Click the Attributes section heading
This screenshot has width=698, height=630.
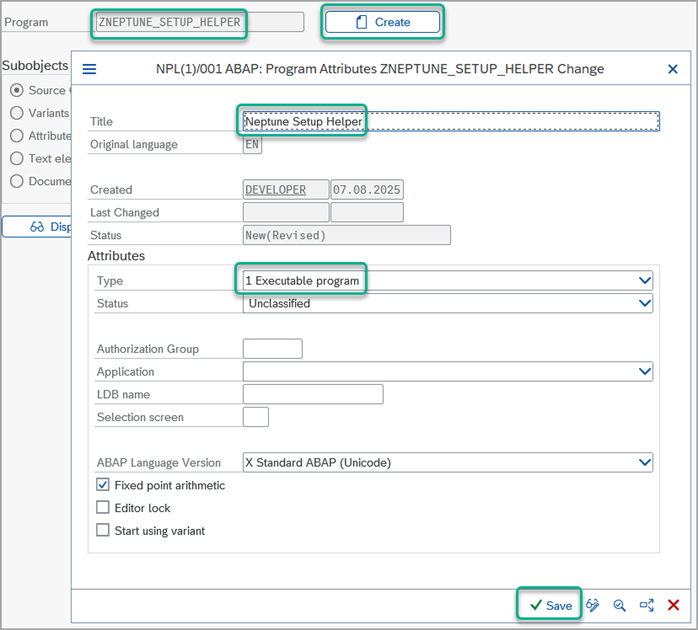click(116, 256)
